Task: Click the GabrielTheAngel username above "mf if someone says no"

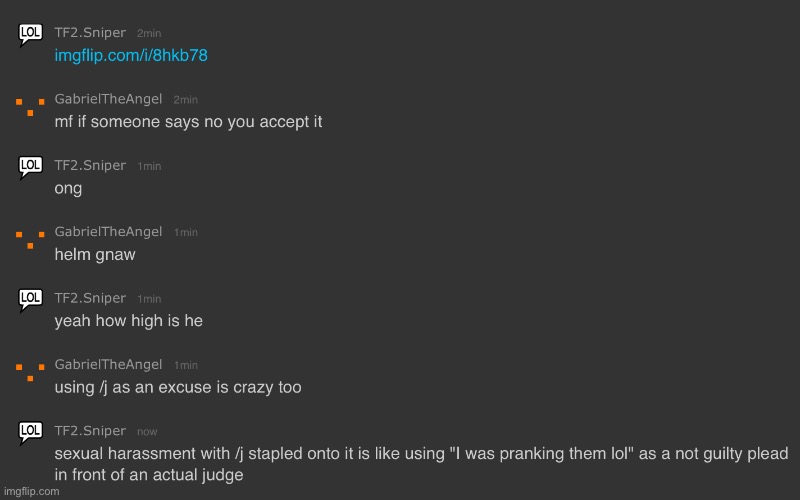Action: [x=108, y=99]
